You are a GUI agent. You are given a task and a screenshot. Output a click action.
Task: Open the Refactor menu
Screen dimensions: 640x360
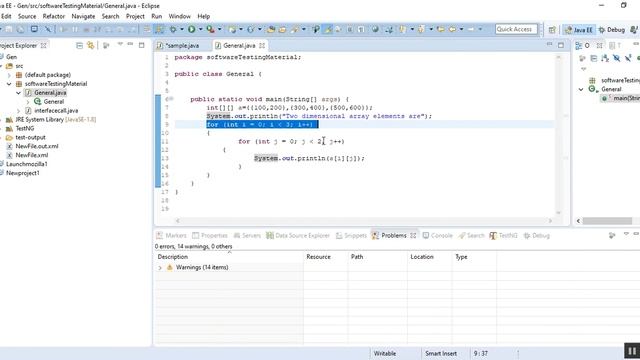[x=54, y=16]
